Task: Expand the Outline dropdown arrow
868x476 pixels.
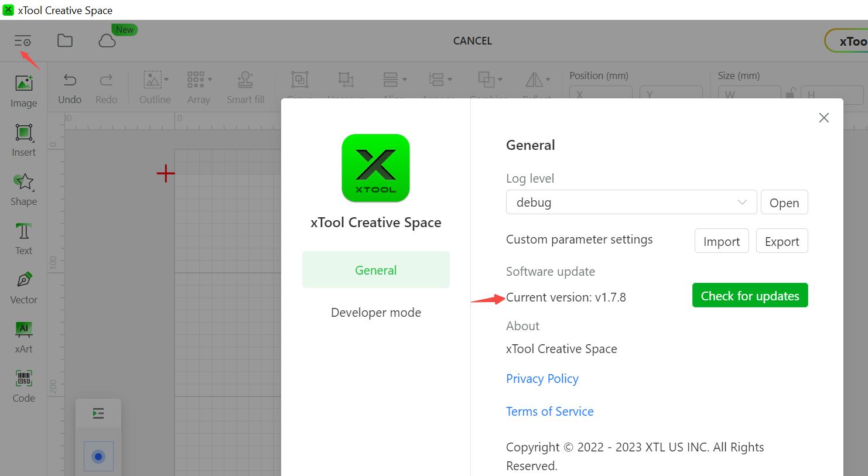Action: point(166,80)
